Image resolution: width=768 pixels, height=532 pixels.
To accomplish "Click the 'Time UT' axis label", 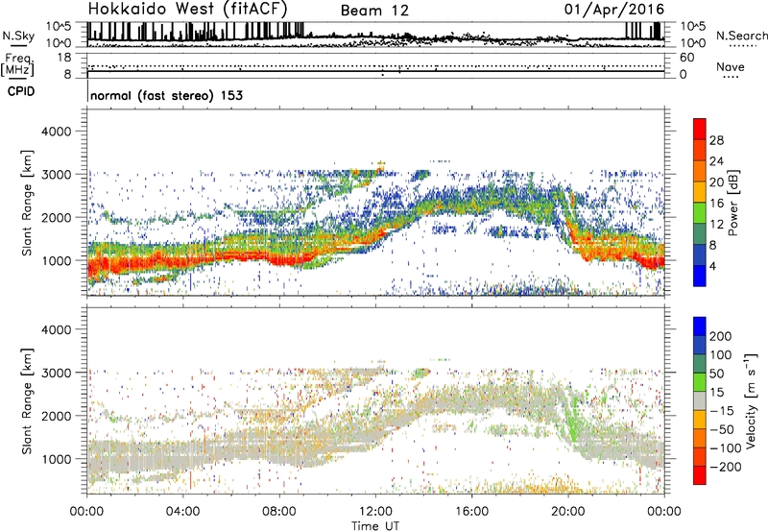I will [x=375, y=526].
